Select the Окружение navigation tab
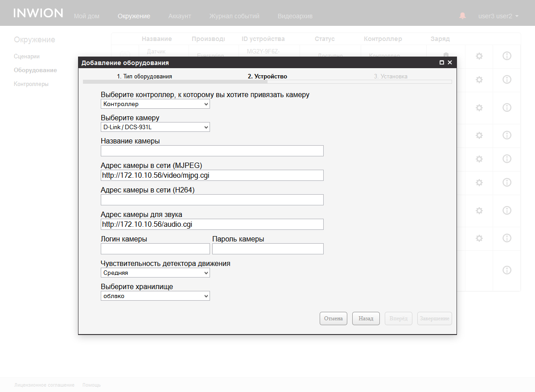This screenshot has height=392, width=535. 134,16
